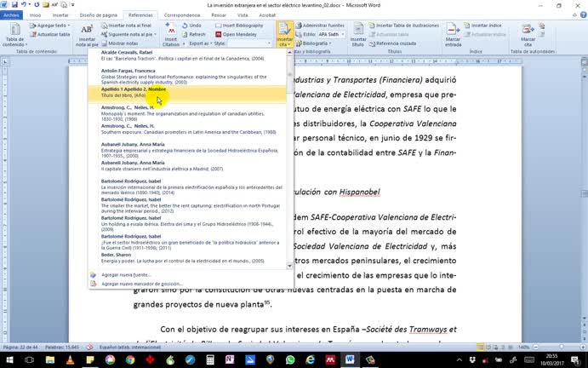Image resolution: width=588 pixels, height=368 pixels.
Task: Switch to the Vista tab
Action: pos(243,15)
